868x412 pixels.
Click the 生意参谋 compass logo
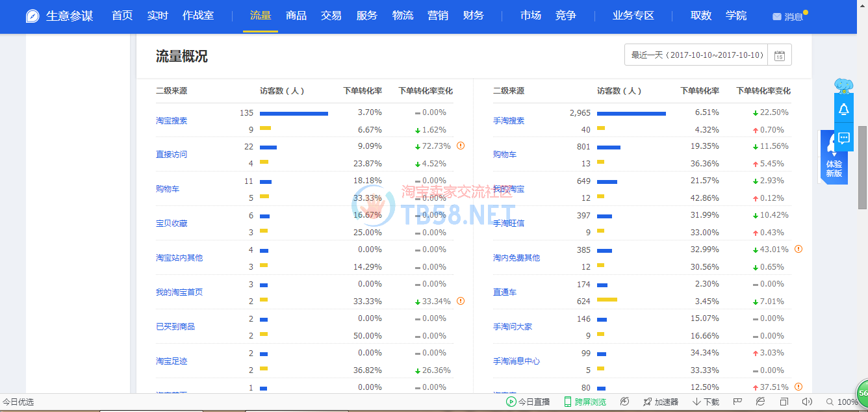point(32,16)
